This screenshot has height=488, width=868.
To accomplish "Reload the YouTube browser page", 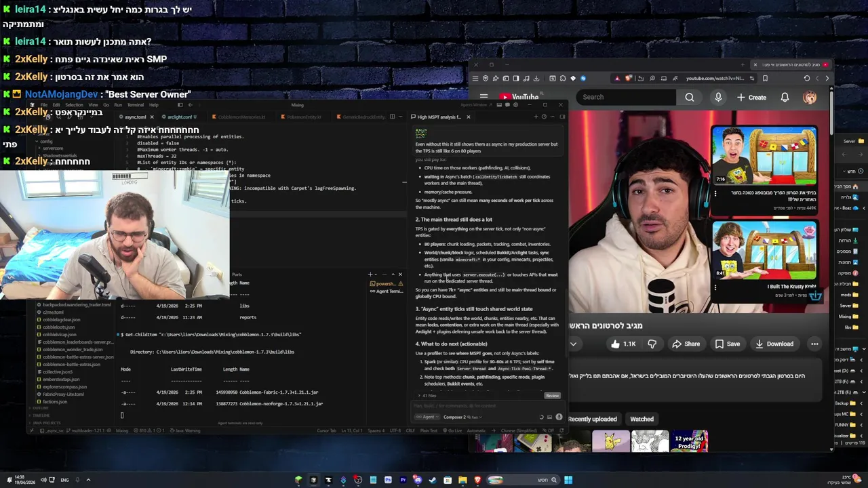I will pyautogui.click(x=807, y=78).
